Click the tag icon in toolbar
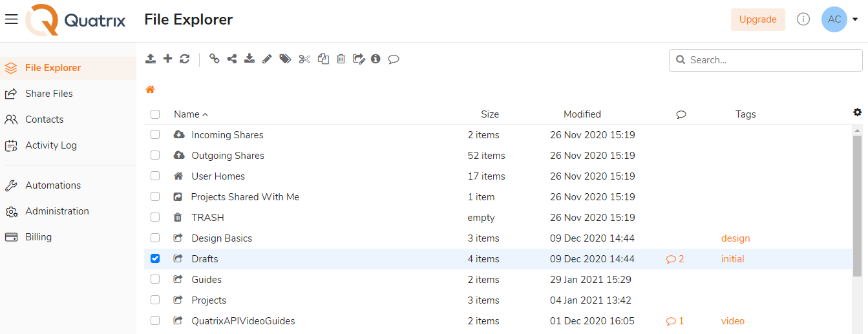Viewport: 868px width, 334px height. click(x=285, y=59)
